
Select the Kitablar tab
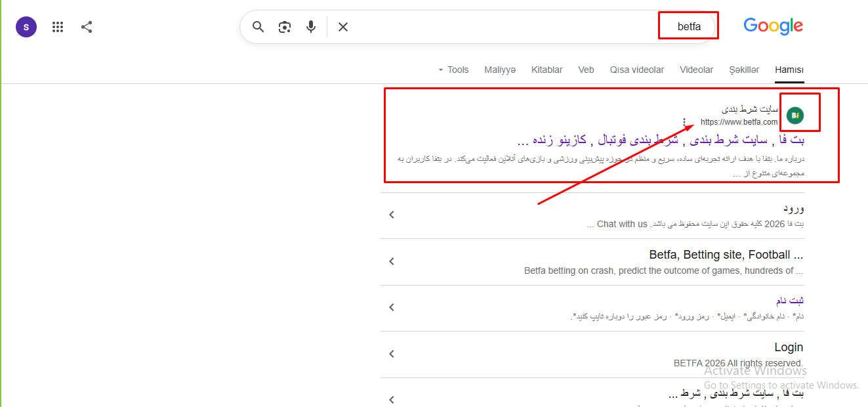547,70
